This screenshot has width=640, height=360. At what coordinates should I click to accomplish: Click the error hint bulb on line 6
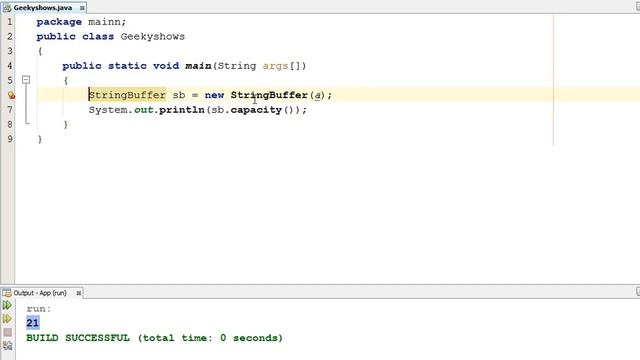[x=11, y=96]
